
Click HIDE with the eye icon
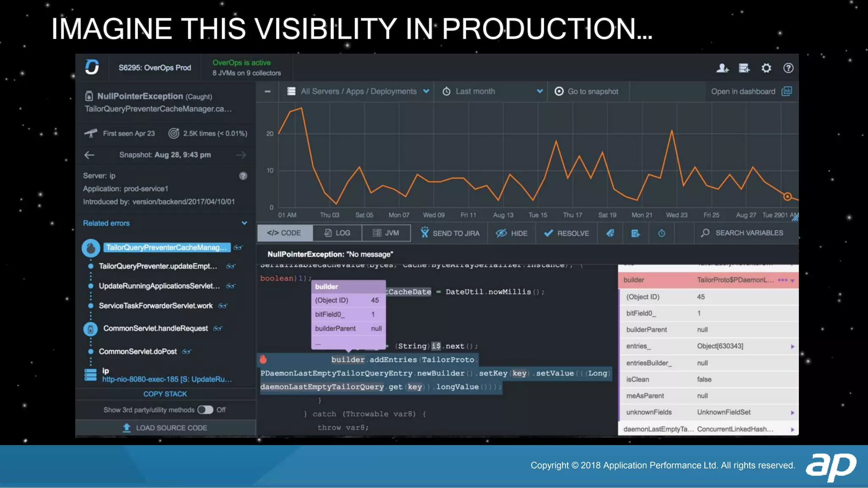[x=512, y=233]
